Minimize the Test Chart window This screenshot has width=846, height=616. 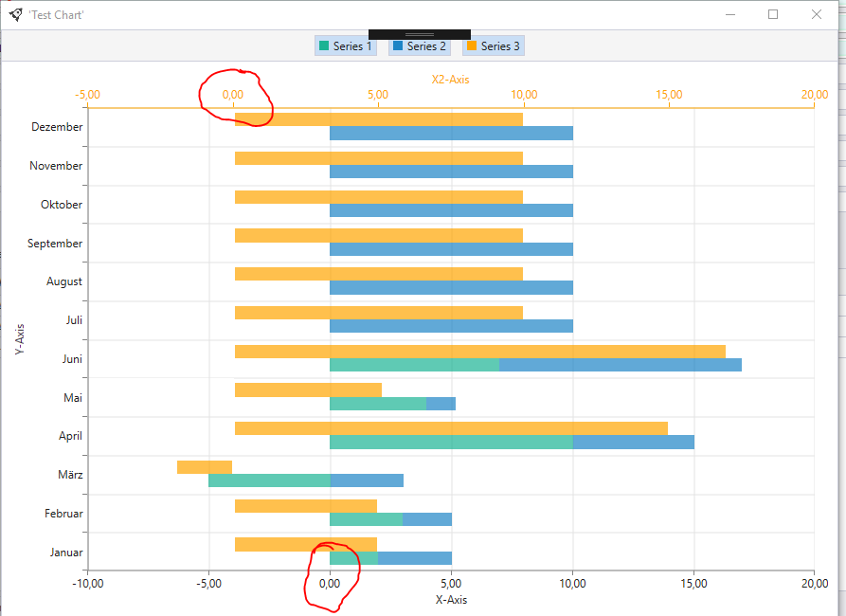pyautogui.click(x=730, y=14)
